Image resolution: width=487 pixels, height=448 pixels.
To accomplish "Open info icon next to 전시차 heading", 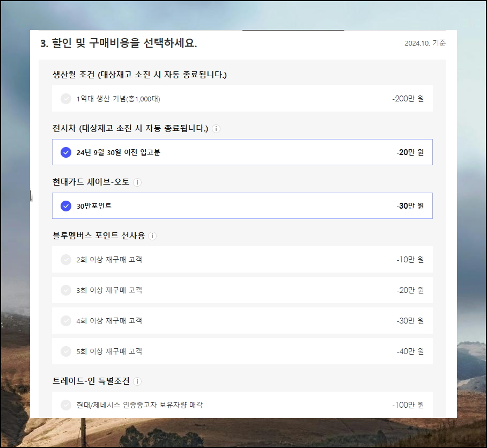I will click(216, 129).
